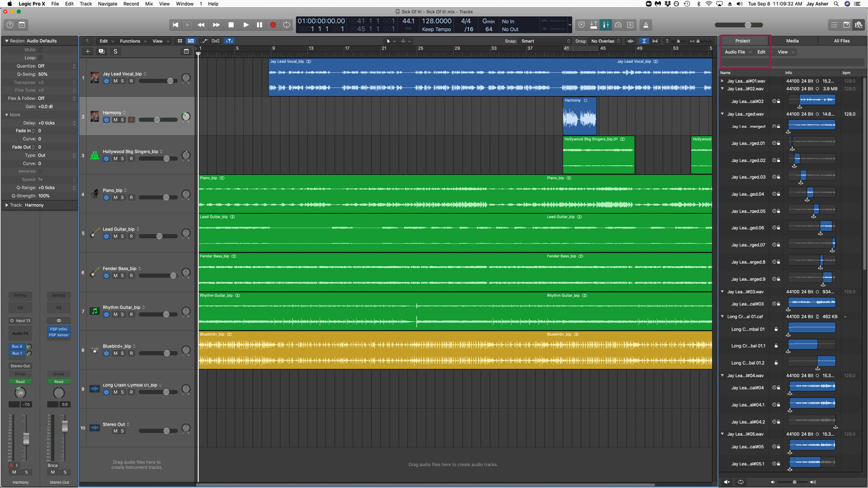Switch to the Media browser tab
This screenshot has height=488, width=868.
point(792,40)
